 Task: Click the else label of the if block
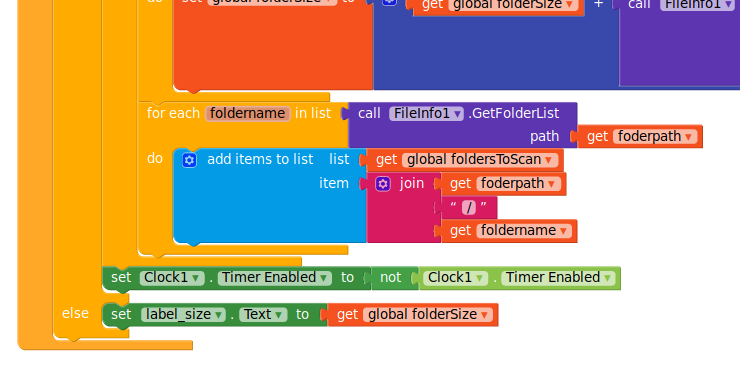[75, 313]
